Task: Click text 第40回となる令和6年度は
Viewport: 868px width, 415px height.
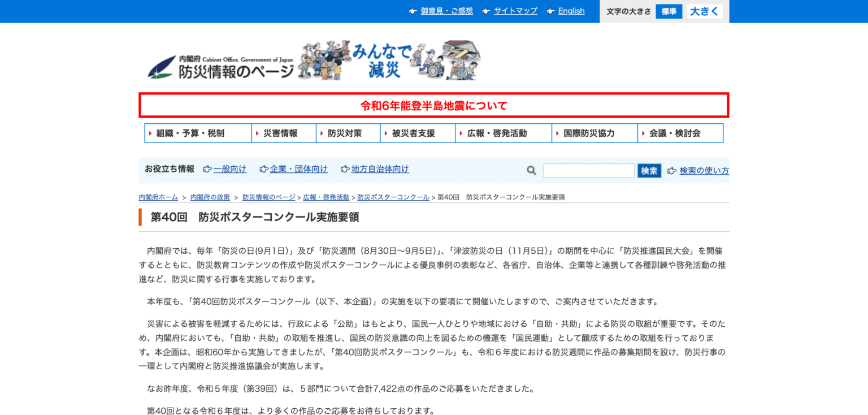Action: (x=291, y=410)
